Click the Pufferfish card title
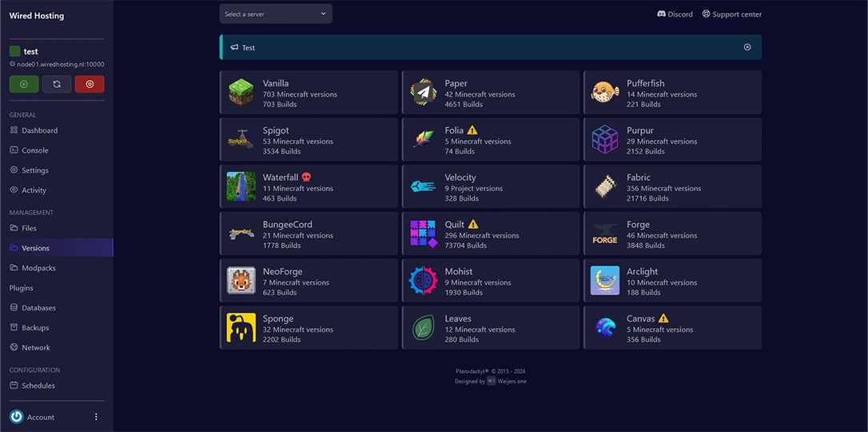Image resolution: width=868 pixels, height=432 pixels. 646,83
